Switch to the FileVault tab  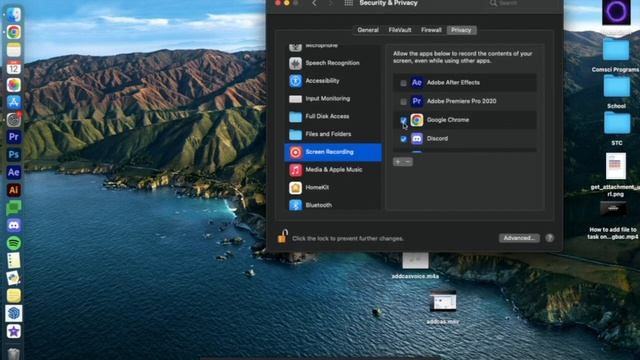coord(400,30)
